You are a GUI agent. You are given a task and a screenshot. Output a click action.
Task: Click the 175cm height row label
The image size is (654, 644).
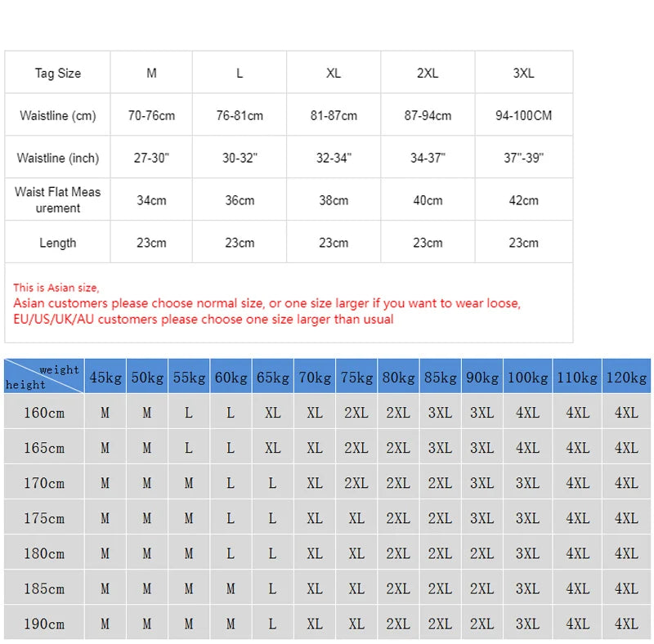44,518
